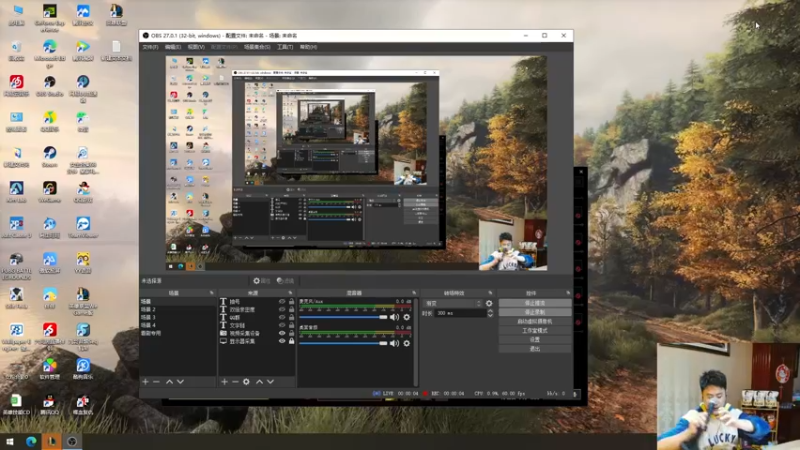Click the 停止录制 stop recording button
800x450 pixels.
tap(535, 312)
